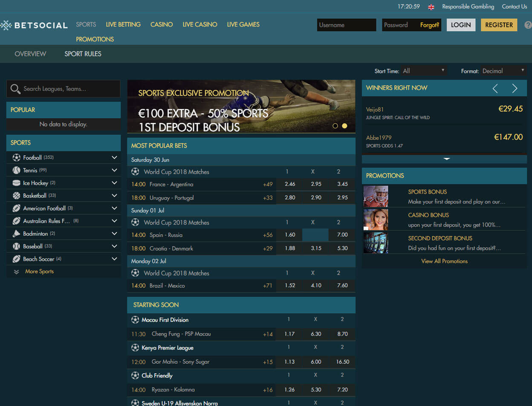This screenshot has width=532, height=406.
Task: Click the Betsocial logo
Action: coord(34,25)
